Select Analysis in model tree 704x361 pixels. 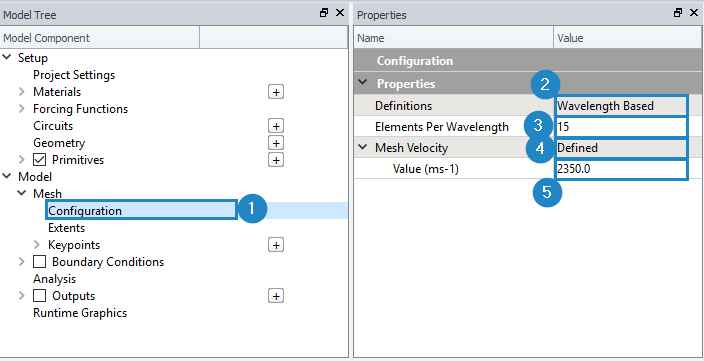(x=54, y=279)
